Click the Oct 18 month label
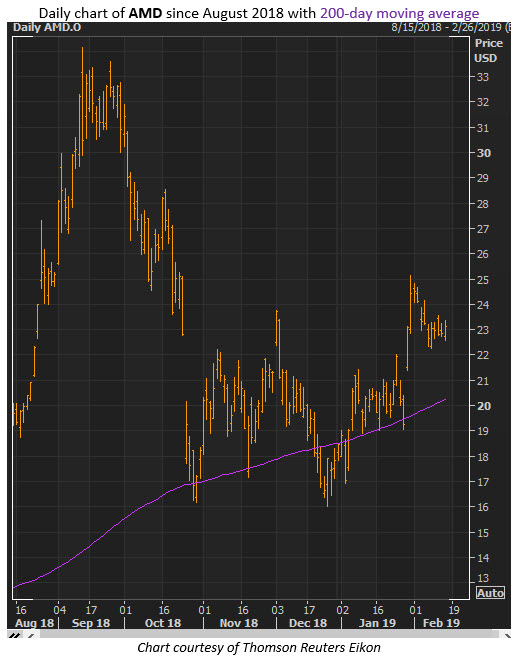This screenshot has height=666, width=518. (163, 623)
